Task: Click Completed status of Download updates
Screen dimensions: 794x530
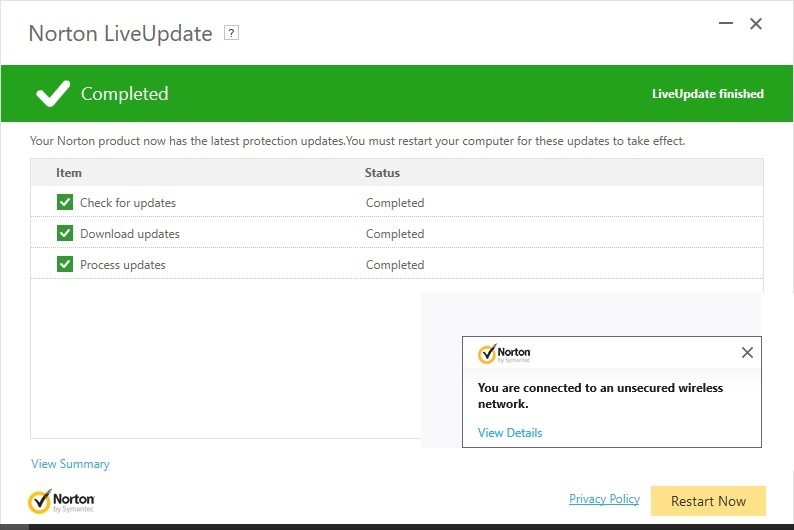Action: click(x=395, y=233)
